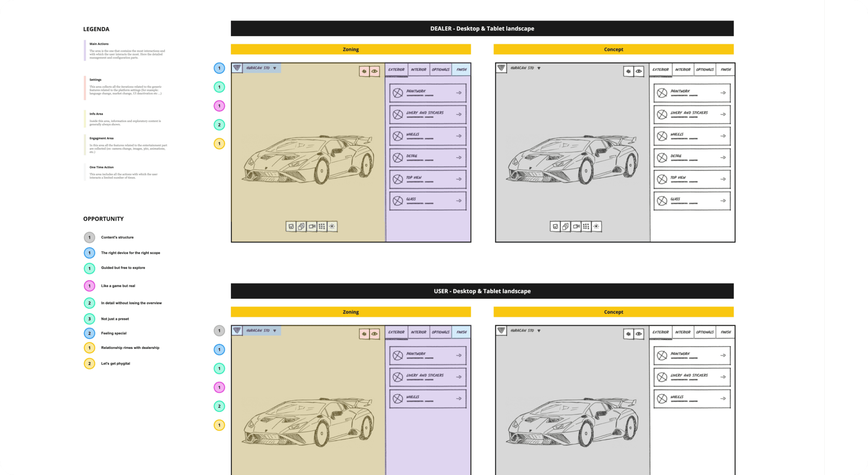Screen dimensions: 868x475
Task: Click stacked layers icon in Dealer Concept toolbar
Action: (565, 227)
